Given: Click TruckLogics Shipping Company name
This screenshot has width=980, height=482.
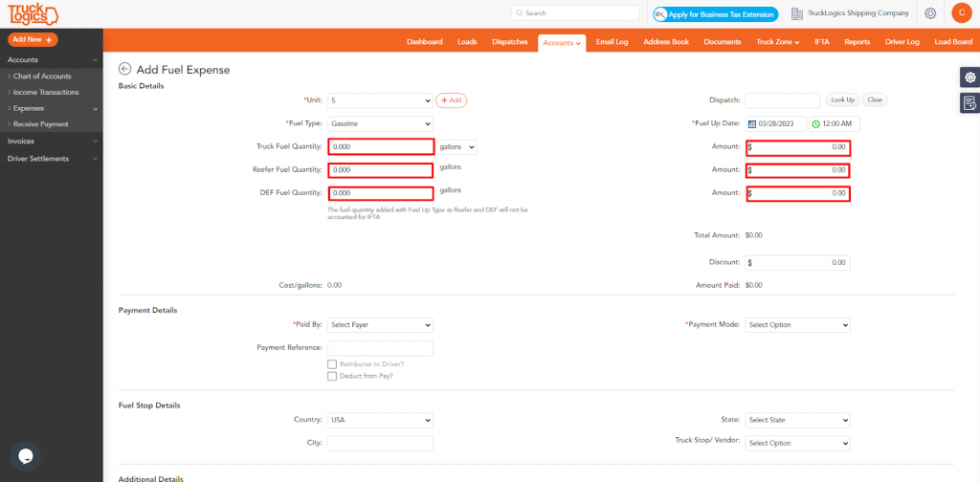Looking at the screenshot, I should coord(858,13).
